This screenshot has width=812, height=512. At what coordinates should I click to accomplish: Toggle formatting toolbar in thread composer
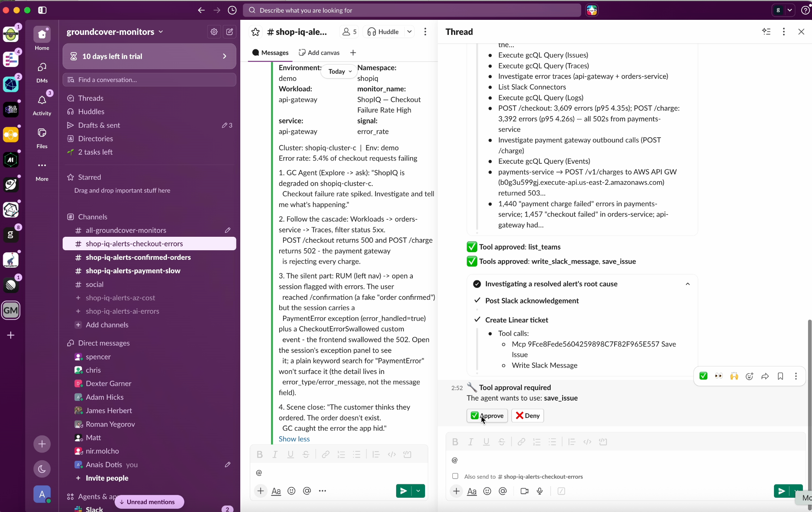[472, 491]
